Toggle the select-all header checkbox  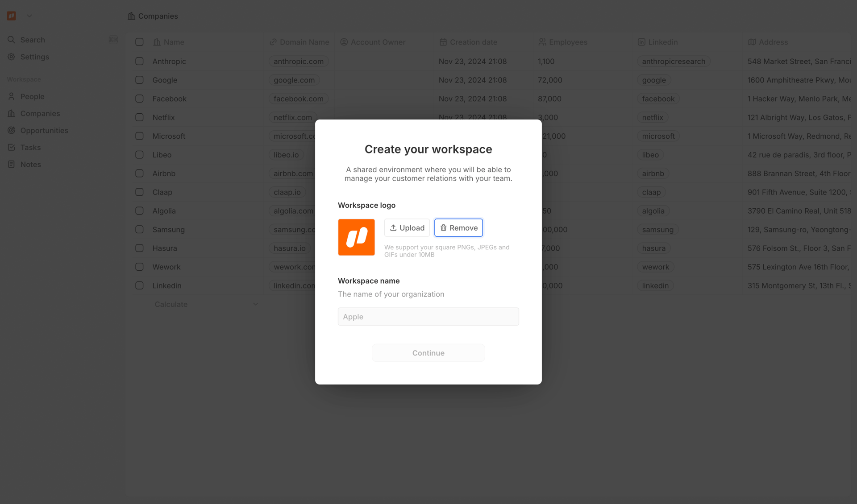(139, 42)
